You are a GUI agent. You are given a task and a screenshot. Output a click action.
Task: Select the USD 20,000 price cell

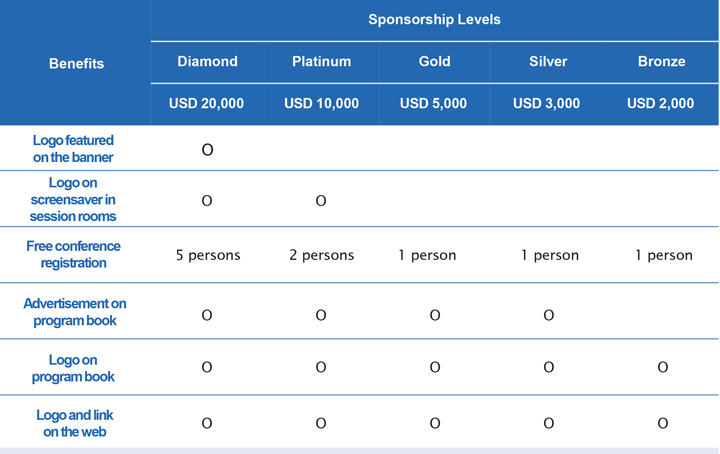(x=206, y=103)
